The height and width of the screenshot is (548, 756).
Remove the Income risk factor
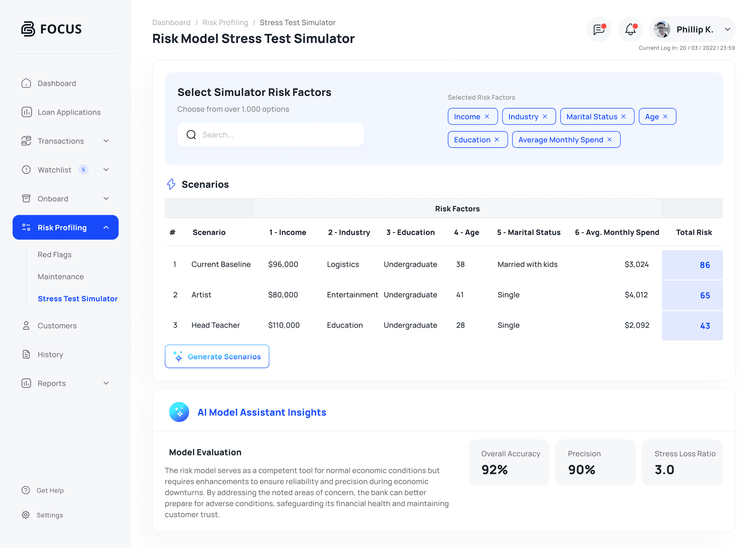[488, 116]
